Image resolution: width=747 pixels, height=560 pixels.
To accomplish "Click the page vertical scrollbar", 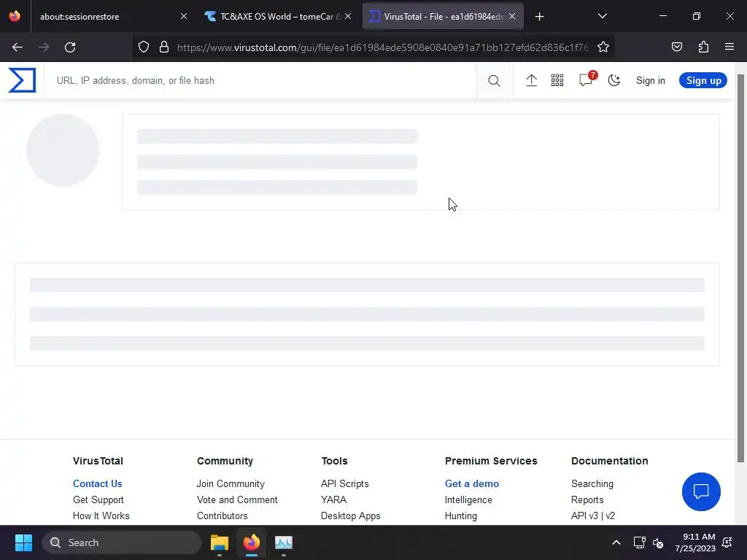I will click(740, 268).
